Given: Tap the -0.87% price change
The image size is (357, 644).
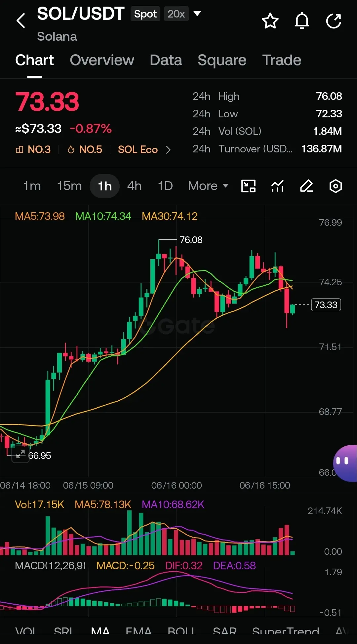Looking at the screenshot, I should (91, 129).
